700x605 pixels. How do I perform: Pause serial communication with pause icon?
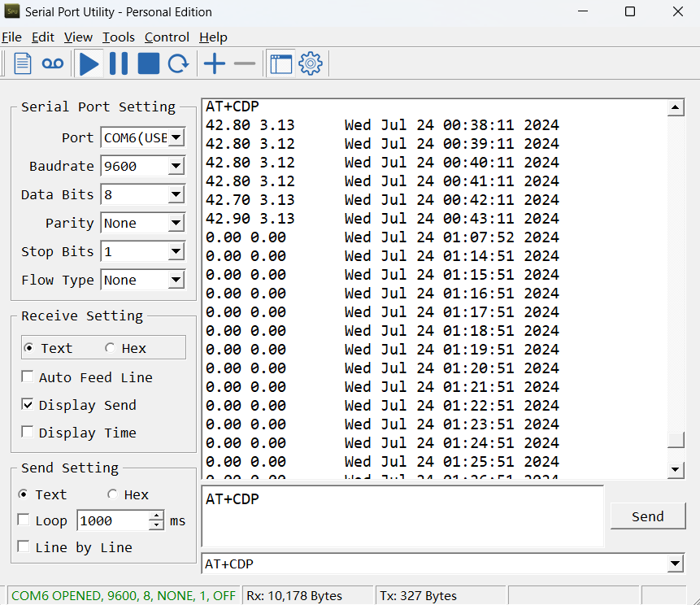tap(119, 63)
